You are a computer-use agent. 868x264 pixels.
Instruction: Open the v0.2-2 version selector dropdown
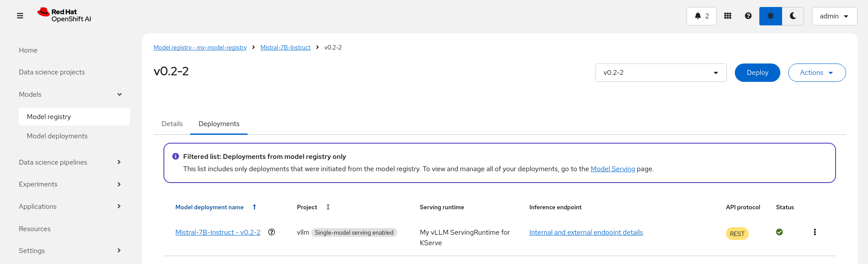pos(661,73)
